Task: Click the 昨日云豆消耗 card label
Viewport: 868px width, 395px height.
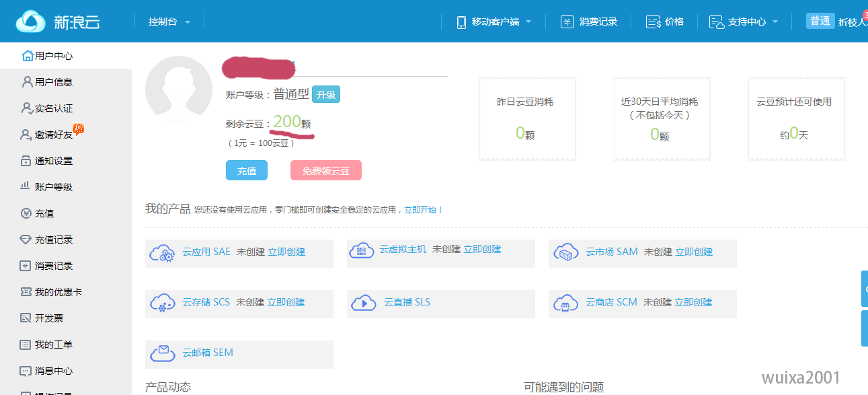Action: pyautogui.click(x=525, y=102)
